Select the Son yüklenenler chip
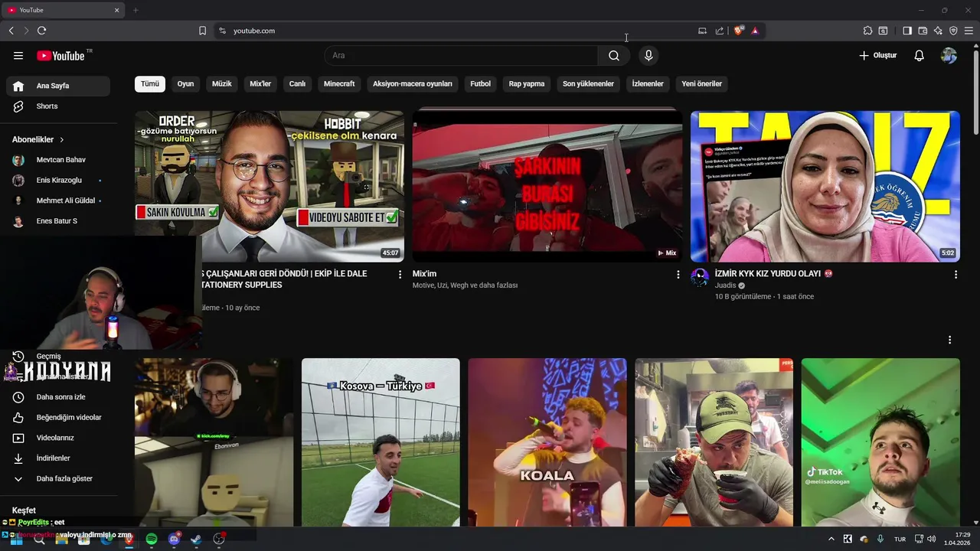The image size is (980, 551). (588, 84)
